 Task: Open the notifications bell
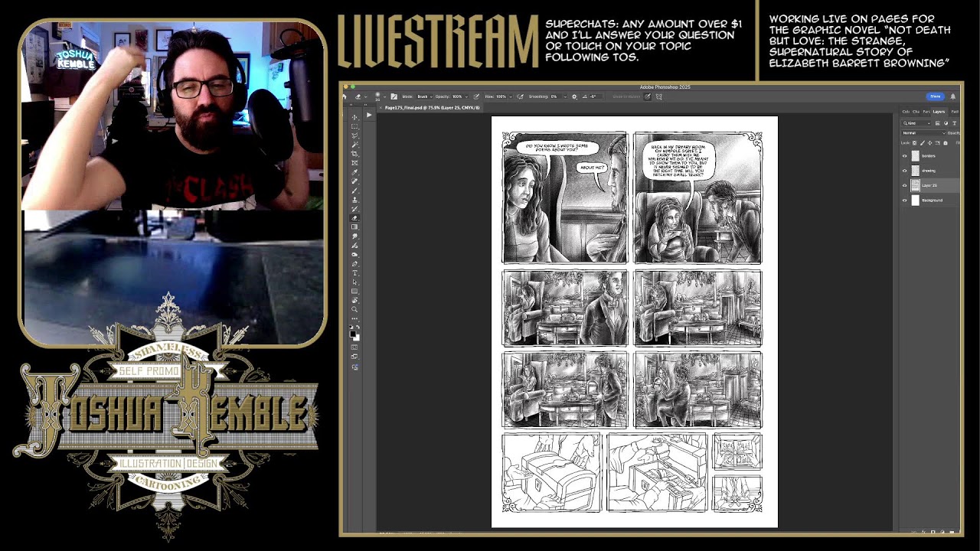pos(952,96)
